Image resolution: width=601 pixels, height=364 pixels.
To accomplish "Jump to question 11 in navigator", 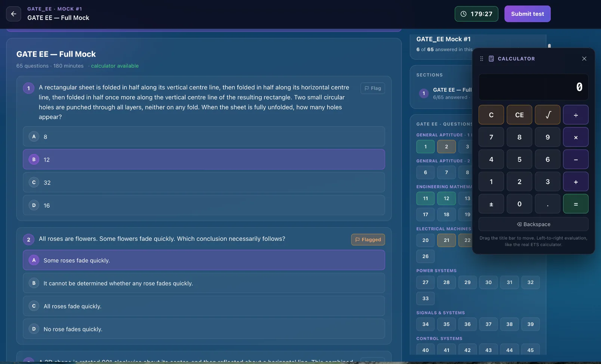I will click(426, 198).
